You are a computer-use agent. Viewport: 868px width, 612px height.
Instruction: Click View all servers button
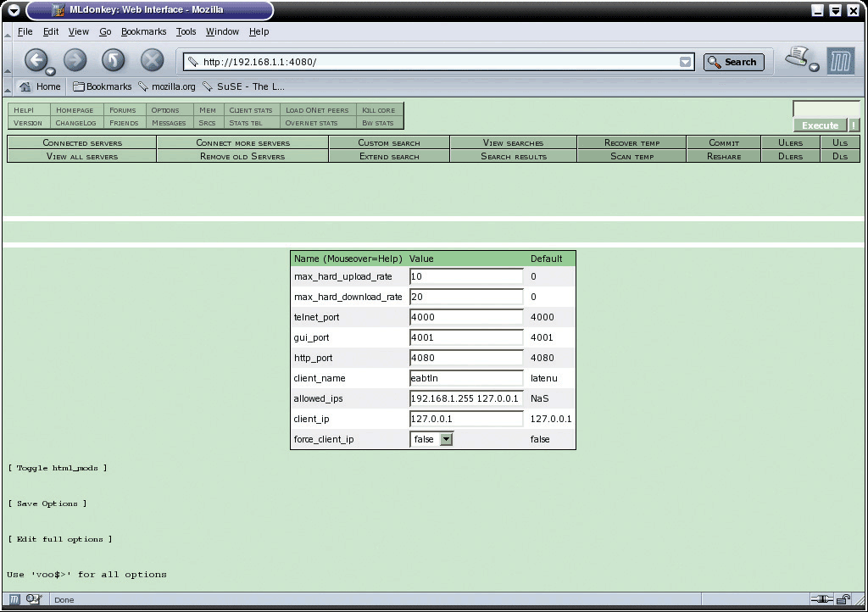tap(82, 156)
